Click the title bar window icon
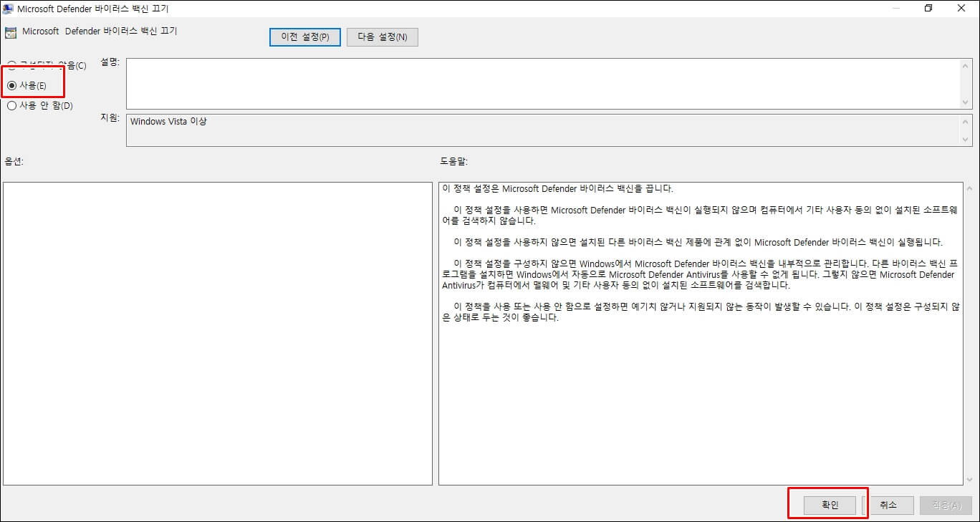Screen dimensions: 980x522 click(8, 9)
